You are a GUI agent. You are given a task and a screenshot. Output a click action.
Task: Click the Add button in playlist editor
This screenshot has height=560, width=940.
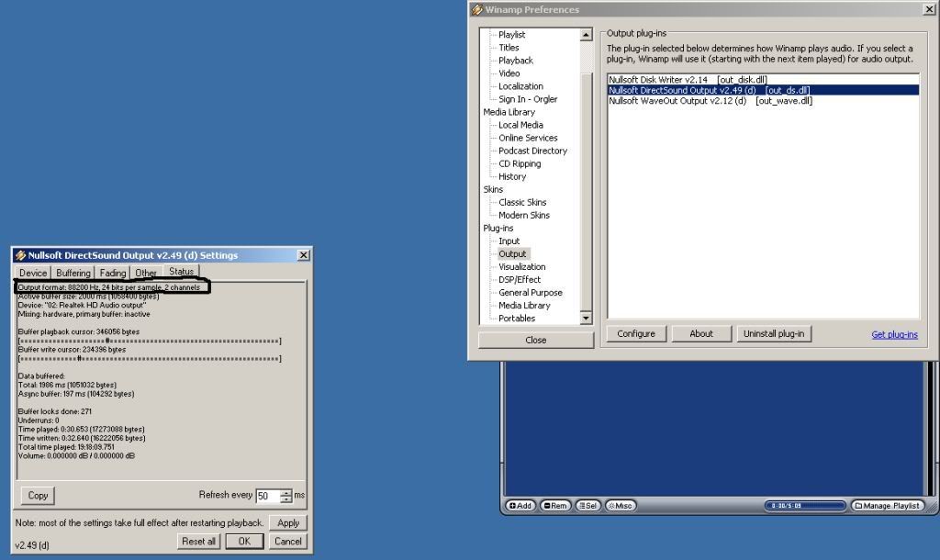click(x=520, y=505)
